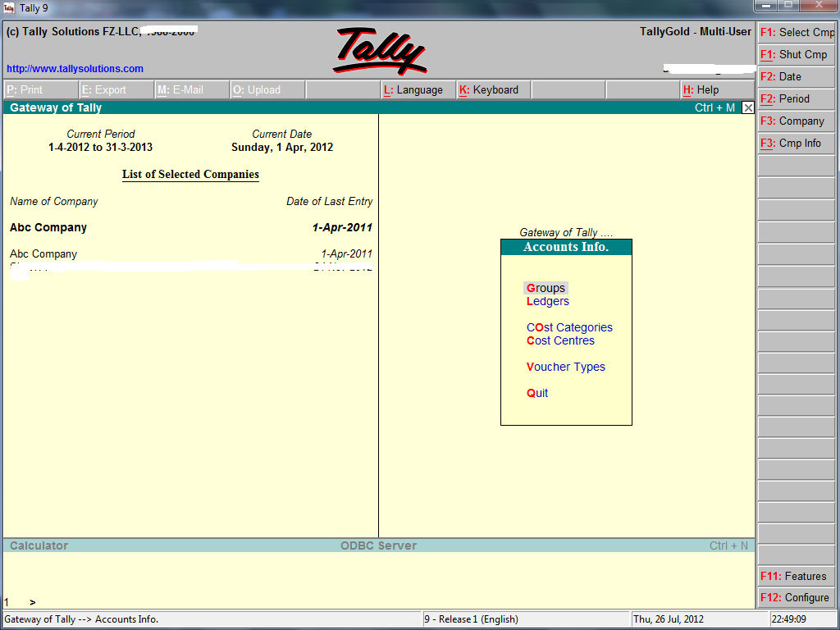Click F1: Select Cmp in the sidebar
840x630 pixels.
[x=797, y=32]
